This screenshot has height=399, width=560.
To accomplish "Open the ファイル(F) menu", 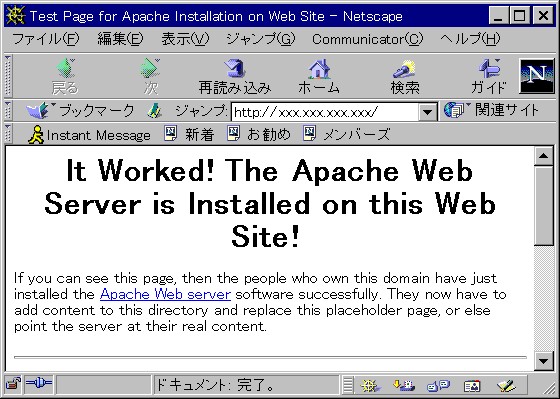I will (x=46, y=39).
